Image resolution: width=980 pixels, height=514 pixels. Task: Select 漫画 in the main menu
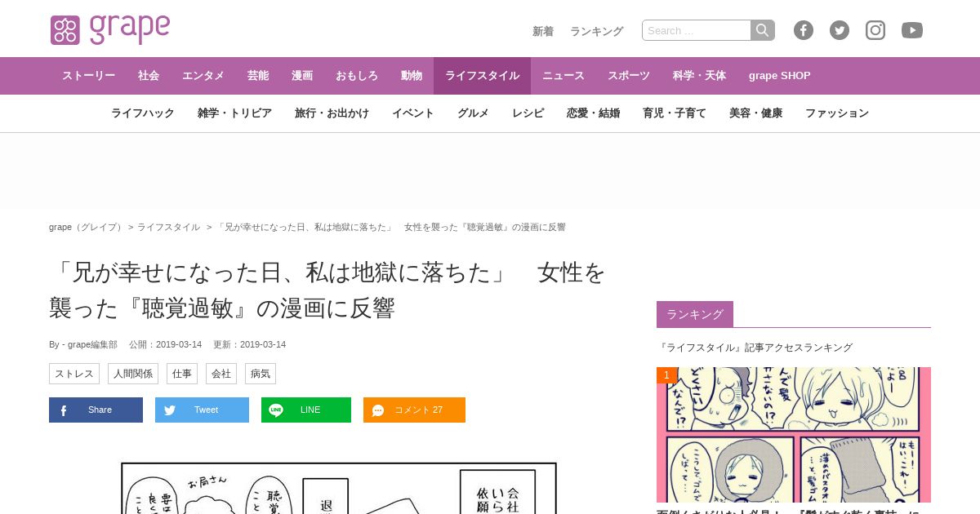pyautogui.click(x=302, y=76)
